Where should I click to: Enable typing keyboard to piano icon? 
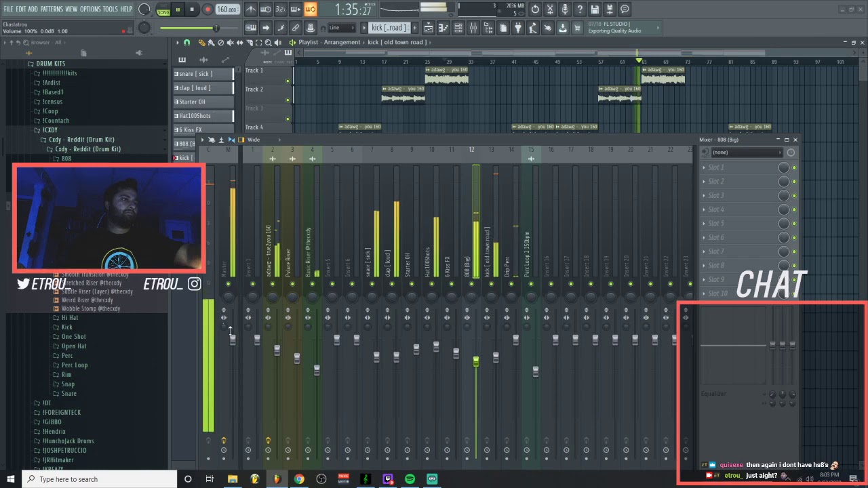251,28
